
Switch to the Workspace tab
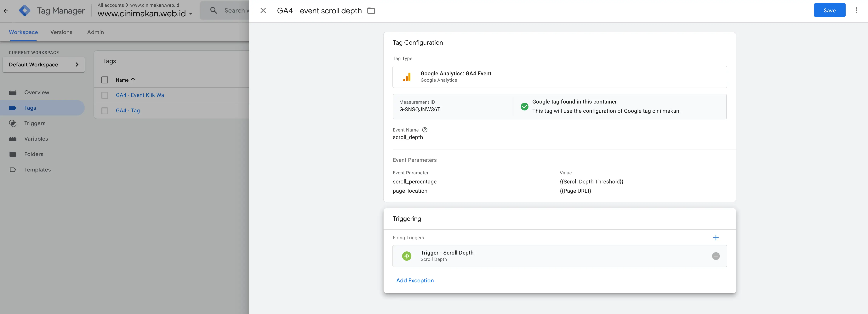coord(23,32)
